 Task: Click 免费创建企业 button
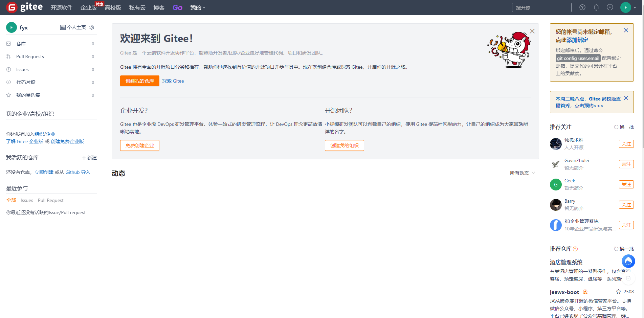tap(140, 145)
